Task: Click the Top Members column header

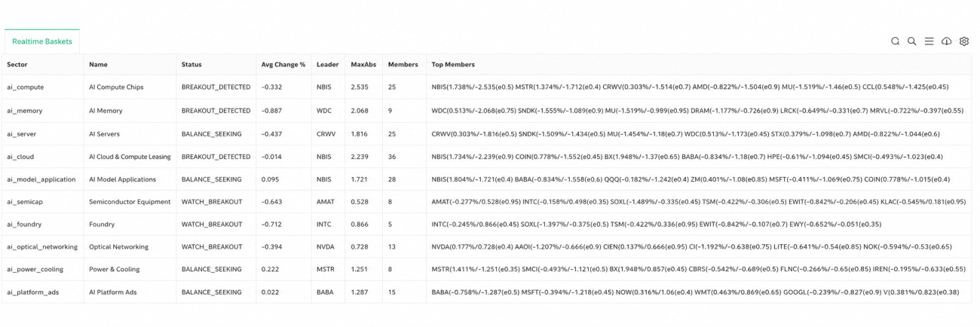Action: 453,65
